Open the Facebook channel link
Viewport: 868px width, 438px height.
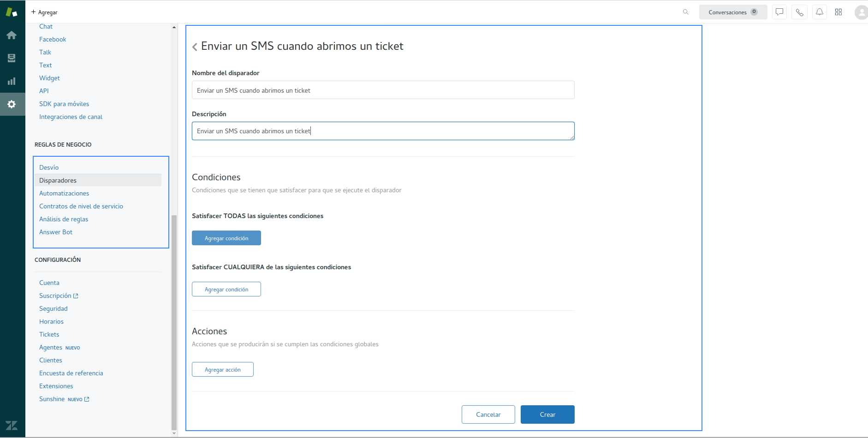[x=53, y=39]
